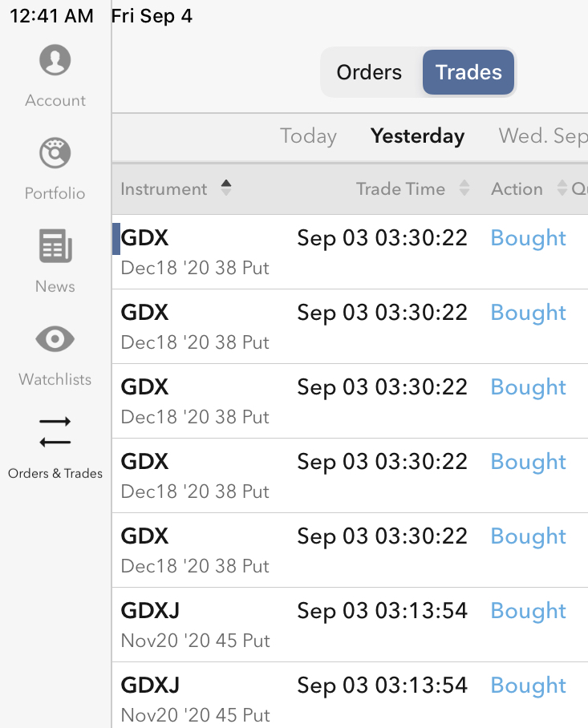Screen dimensions: 588x728
Task: Open the Watchlists eye icon
Action: 55,339
